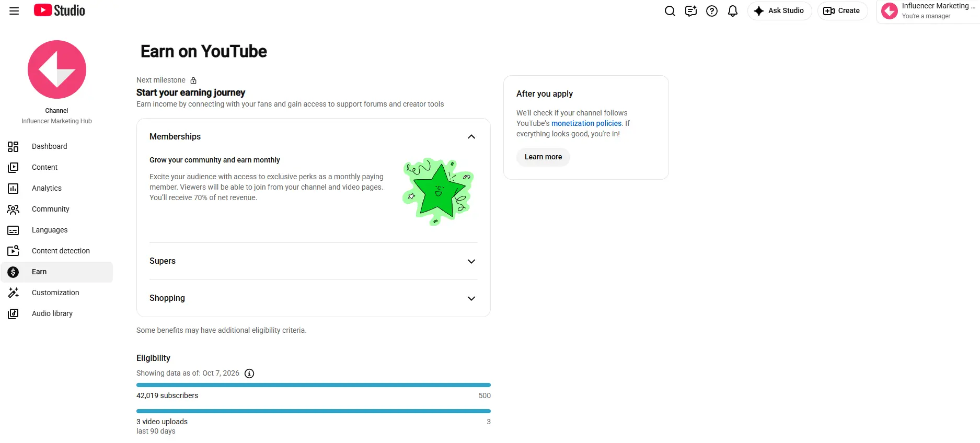Click the "Eligibility" heading

click(153, 358)
